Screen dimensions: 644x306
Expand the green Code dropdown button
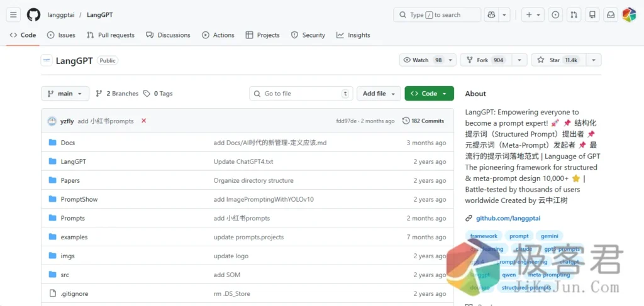tap(429, 94)
